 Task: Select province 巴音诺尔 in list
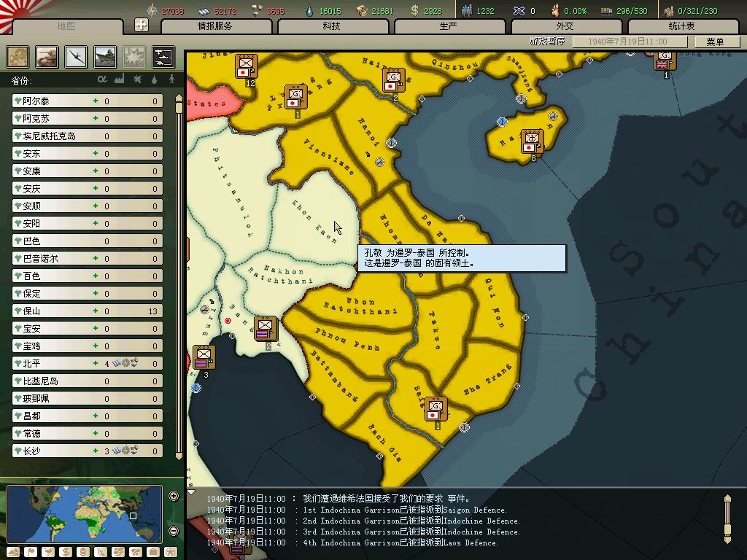pyautogui.click(x=88, y=259)
